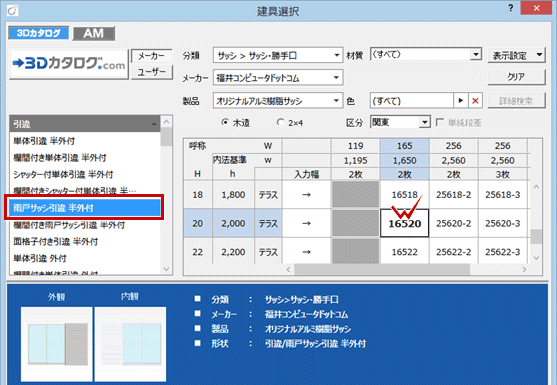Switch to the 3Dカタログ tab

point(39,33)
